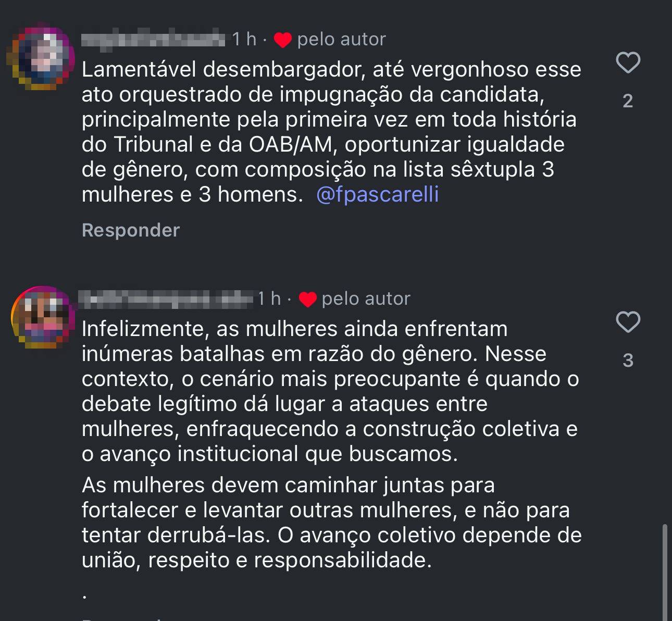Click the blurred username on second comment
The width and height of the screenshot is (672, 621).
[168, 299]
